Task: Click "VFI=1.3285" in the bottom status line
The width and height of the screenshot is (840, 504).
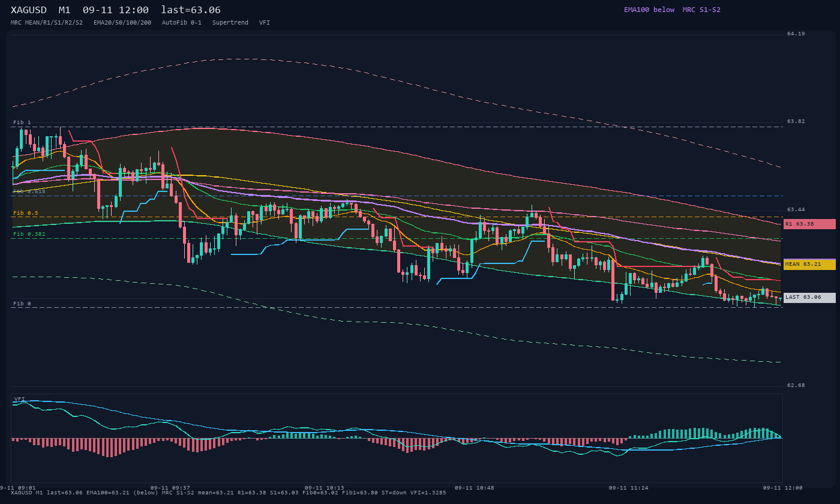Action: tap(428, 493)
